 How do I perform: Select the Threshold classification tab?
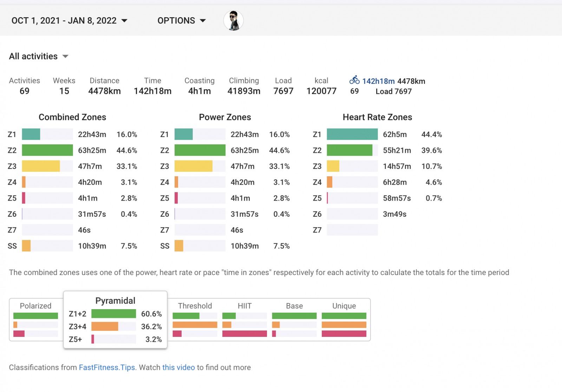pyautogui.click(x=195, y=319)
